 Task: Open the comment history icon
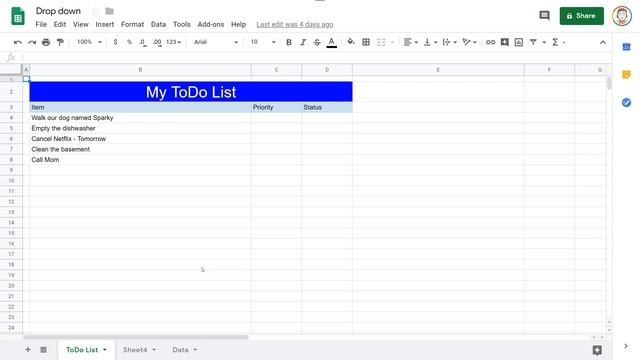click(544, 16)
